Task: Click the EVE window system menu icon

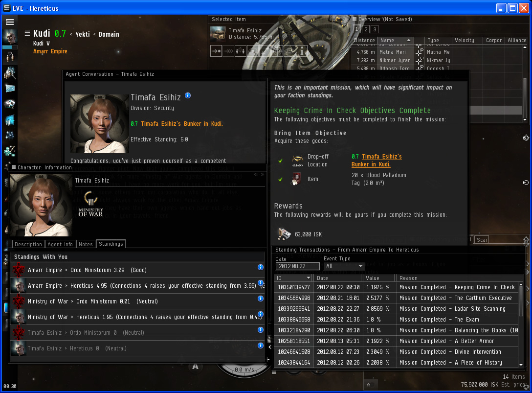Action: click(6, 8)
